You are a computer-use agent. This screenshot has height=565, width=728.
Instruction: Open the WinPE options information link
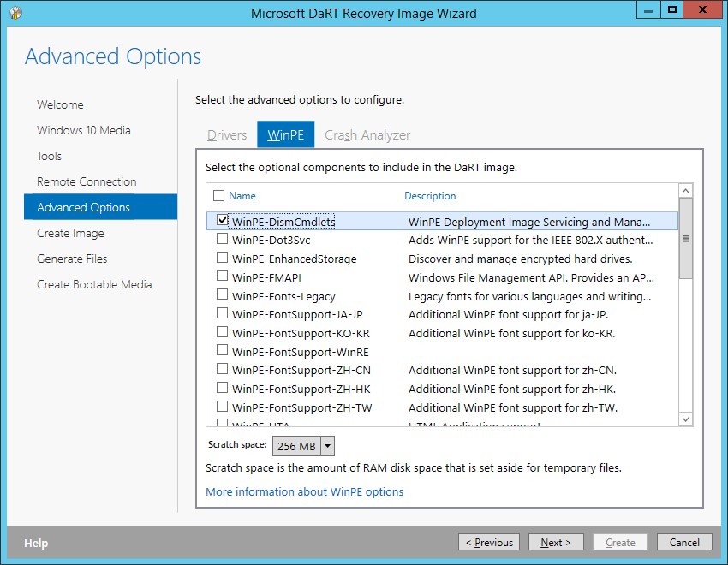(x=304, y=492)
